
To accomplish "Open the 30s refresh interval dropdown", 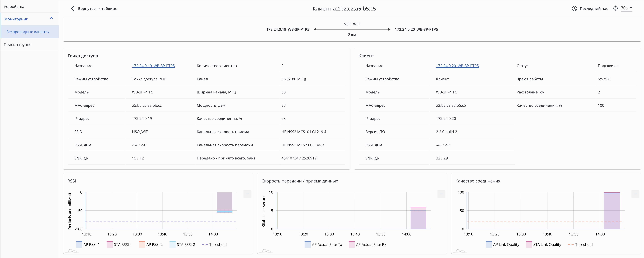I will pos(626,8).
